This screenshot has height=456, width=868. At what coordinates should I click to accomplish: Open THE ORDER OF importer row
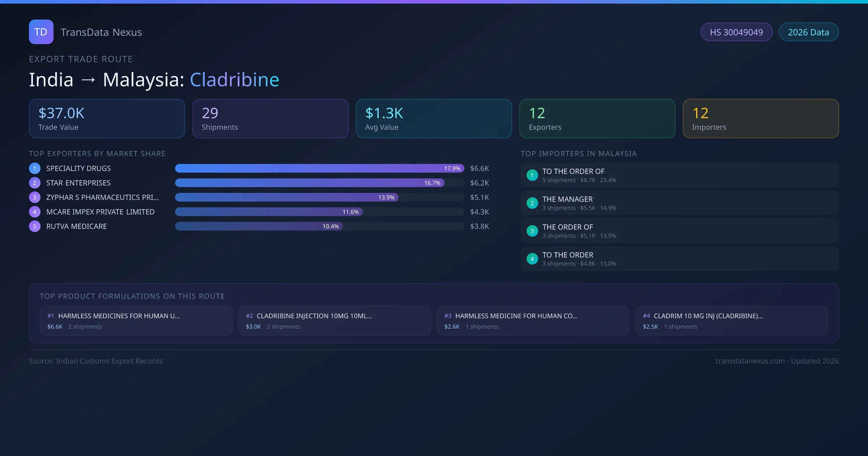[679, 231]
